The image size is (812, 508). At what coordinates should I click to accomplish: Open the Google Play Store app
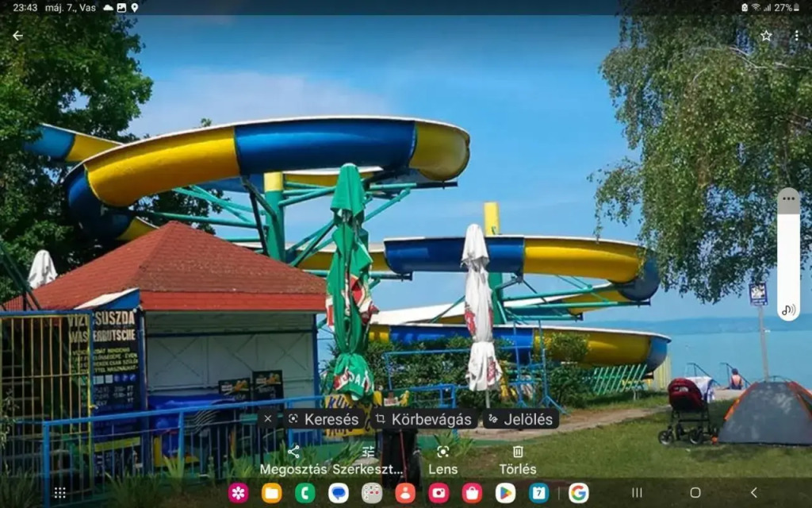point(505,493)
